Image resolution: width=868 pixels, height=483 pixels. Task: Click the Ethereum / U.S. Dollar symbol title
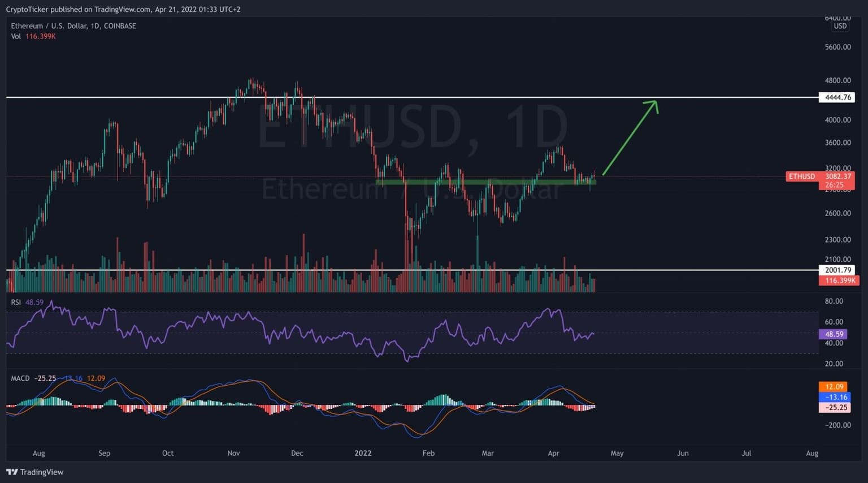pos(73,26)
